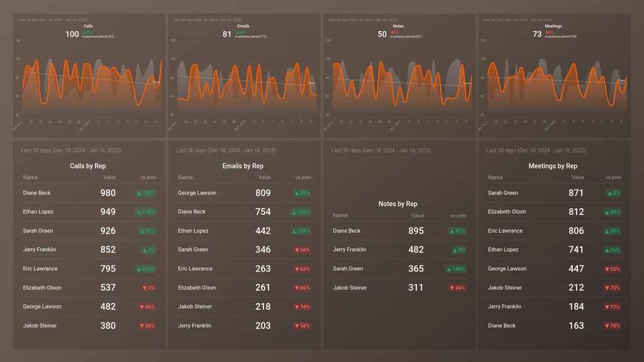Click the date range label in Notes by Rep panel

381,150
